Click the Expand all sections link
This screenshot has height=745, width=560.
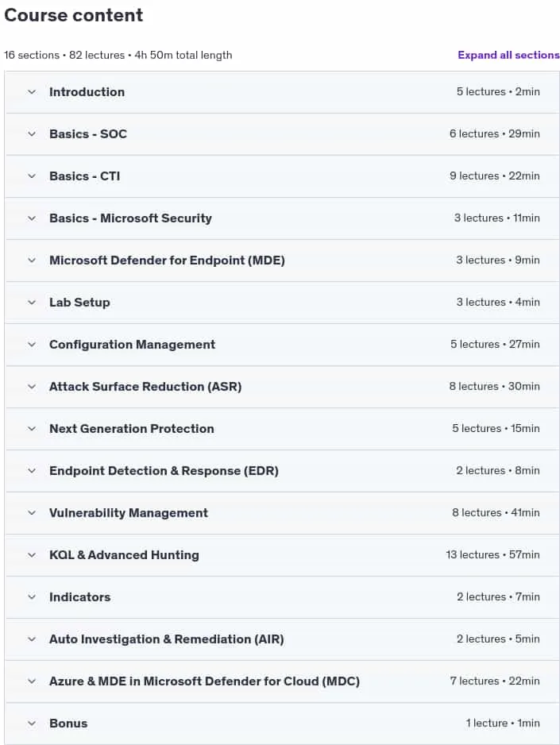[x=508, y=55]
